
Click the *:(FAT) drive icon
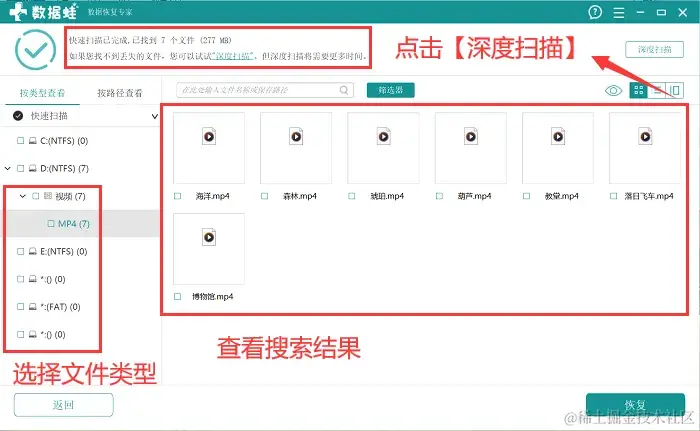pyautogui.click(x=33, y=307)
